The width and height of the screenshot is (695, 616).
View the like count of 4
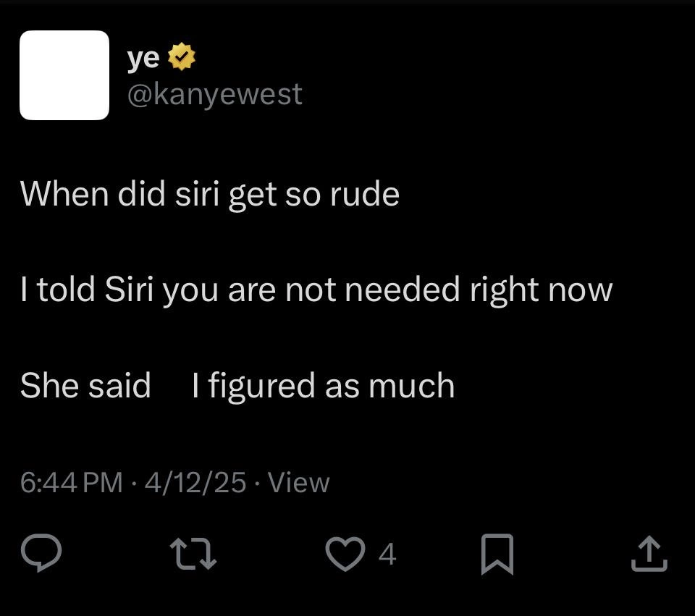click(387, 554)
